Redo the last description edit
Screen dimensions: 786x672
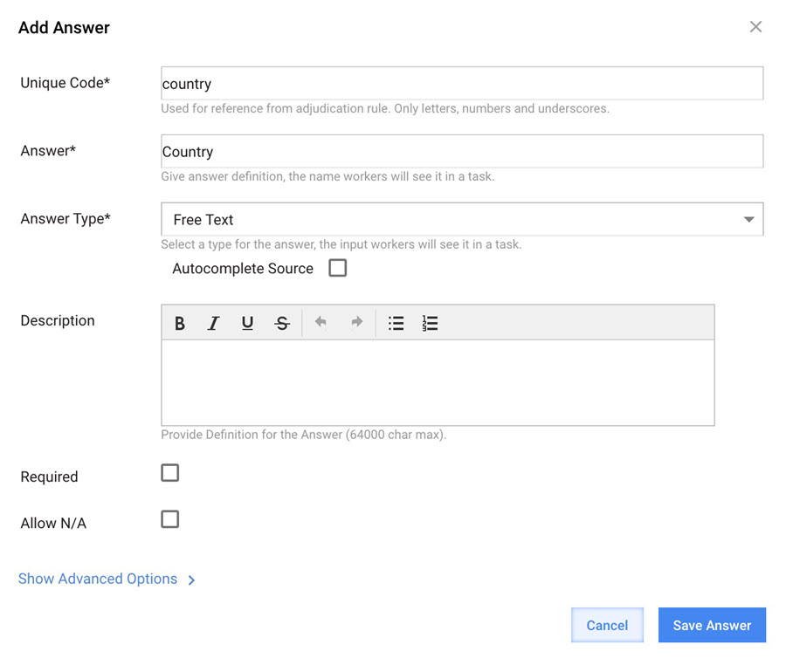(357, 322)
